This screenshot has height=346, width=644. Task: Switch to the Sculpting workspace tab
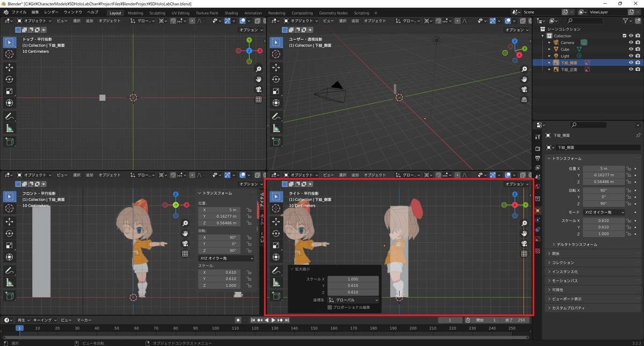[x=157, y=13]
